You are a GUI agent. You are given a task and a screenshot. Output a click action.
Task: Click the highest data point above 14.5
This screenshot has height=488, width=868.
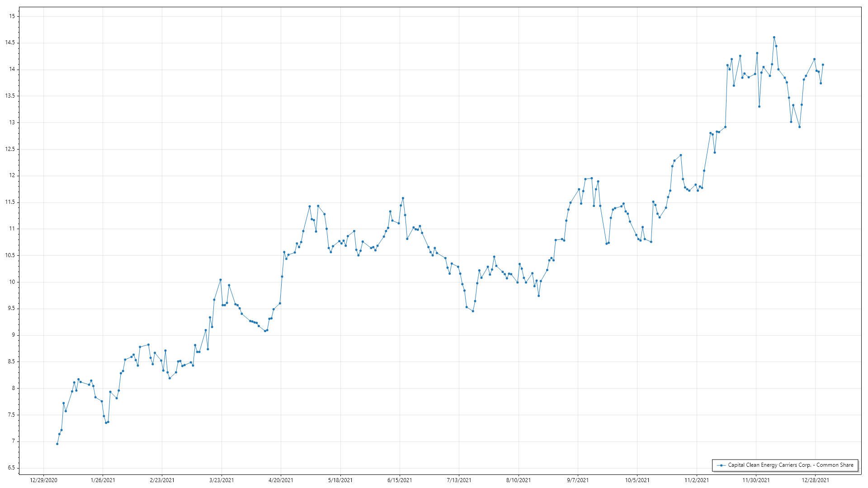(774, 38)
